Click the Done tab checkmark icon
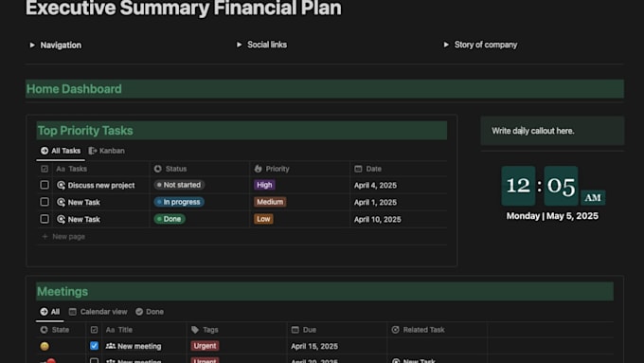The height and width of the screenshot is (363, 644). 139,312
